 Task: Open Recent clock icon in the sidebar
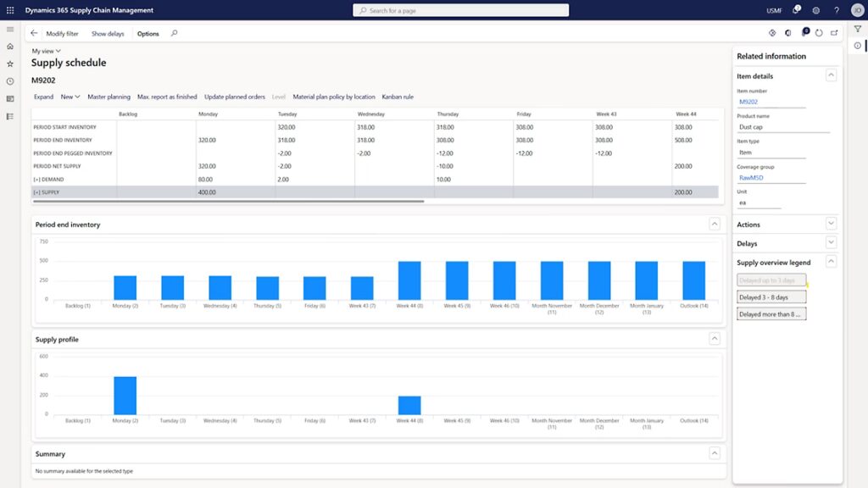pyautogui.click(x=10, y=81)
